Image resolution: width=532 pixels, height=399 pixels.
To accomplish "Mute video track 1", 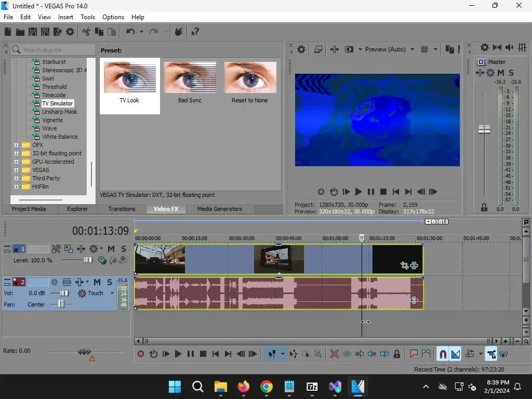I will click(x=111, y=249).
